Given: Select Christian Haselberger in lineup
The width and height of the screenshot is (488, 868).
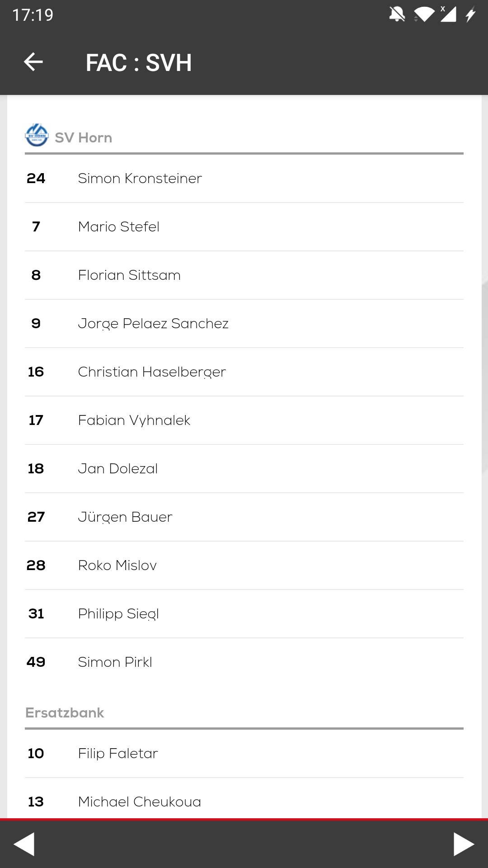Looking at the screenshot, I should tap(244, 372).
